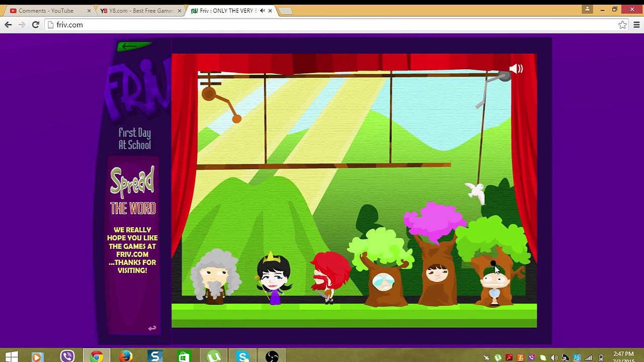Click the black-haired princess with crown
Image resolution: width=644 pixels, height=362 pixels.
coord(273,279)
